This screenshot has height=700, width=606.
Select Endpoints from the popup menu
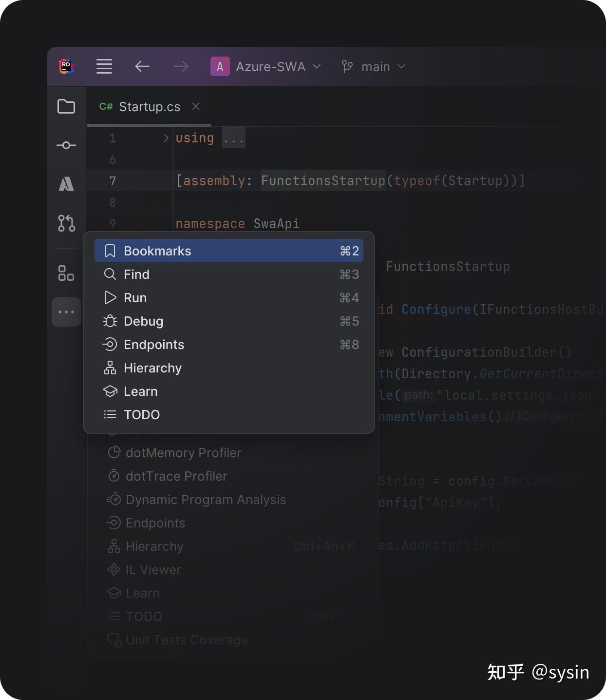(x=154, y=345)
